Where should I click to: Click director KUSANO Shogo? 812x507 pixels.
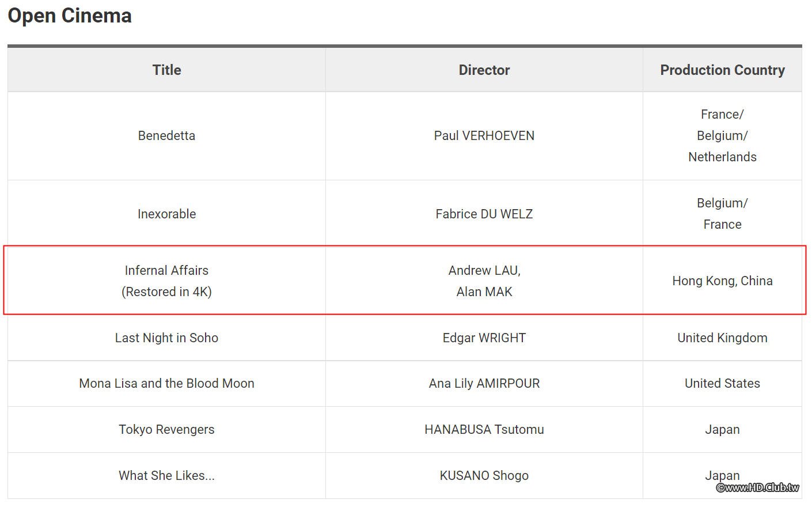[x=484, y=475]
